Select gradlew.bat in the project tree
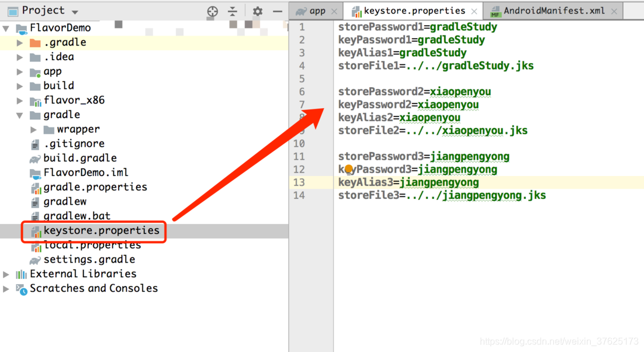The width and height of the screenshot is (644, 352). [77, 216]
